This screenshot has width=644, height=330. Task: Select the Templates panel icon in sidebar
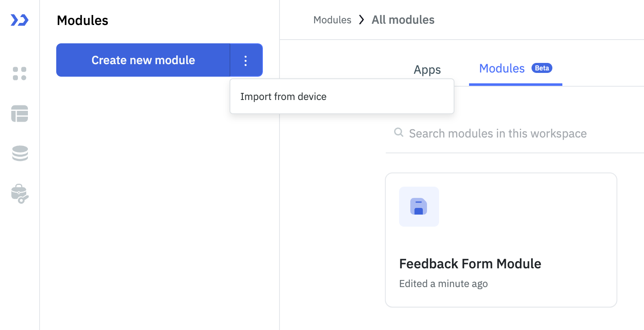click(19, 113)
